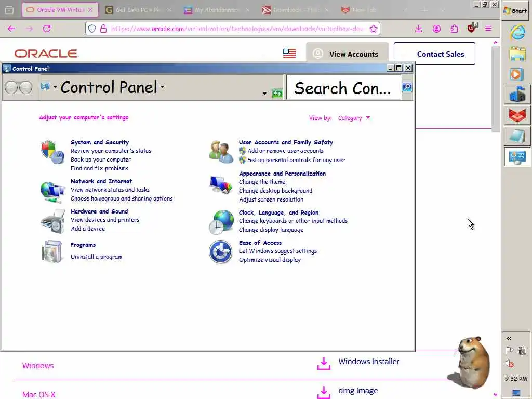Click the muted volume tray icon

click(x=509, y=364)
